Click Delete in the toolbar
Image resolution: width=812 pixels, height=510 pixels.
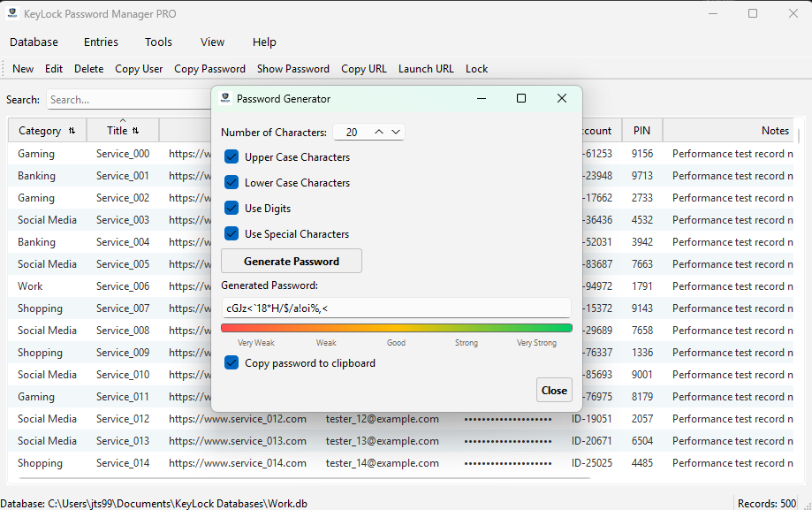[x=88, y=69]
